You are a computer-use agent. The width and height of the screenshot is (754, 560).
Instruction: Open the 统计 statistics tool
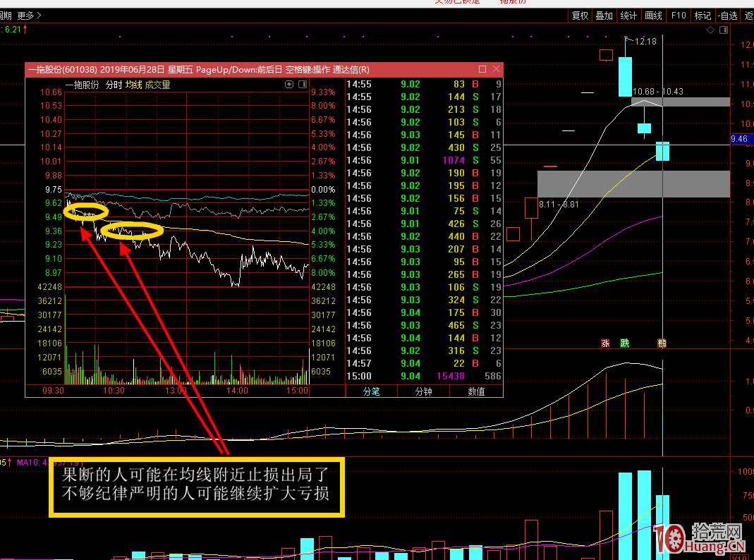click(628, 16)
